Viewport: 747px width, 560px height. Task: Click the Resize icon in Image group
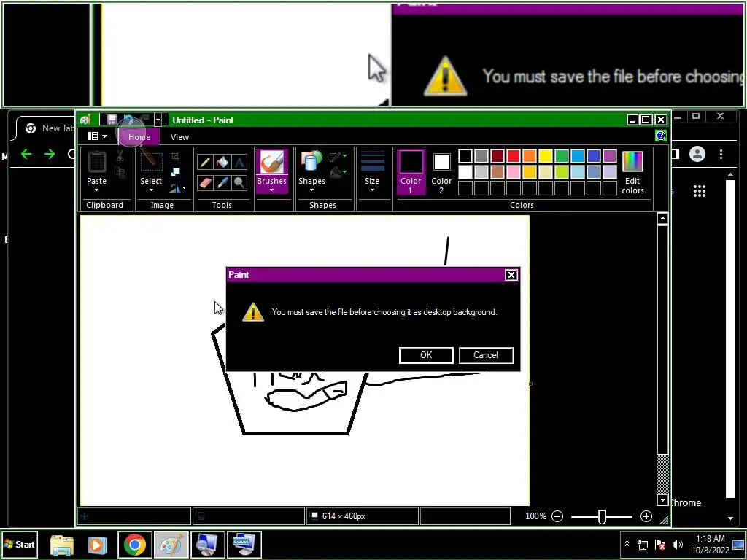(x=175, y=171)
